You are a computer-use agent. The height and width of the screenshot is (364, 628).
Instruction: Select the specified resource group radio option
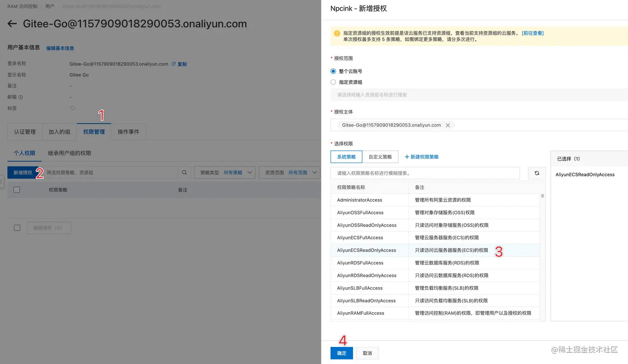[333, 82]
